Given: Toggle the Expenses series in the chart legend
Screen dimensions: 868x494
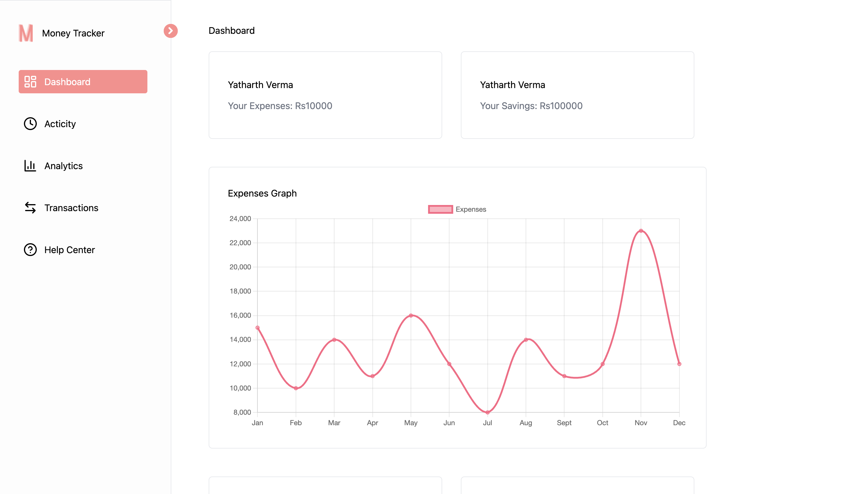Looking at the screenshot, I should point(457,209).
